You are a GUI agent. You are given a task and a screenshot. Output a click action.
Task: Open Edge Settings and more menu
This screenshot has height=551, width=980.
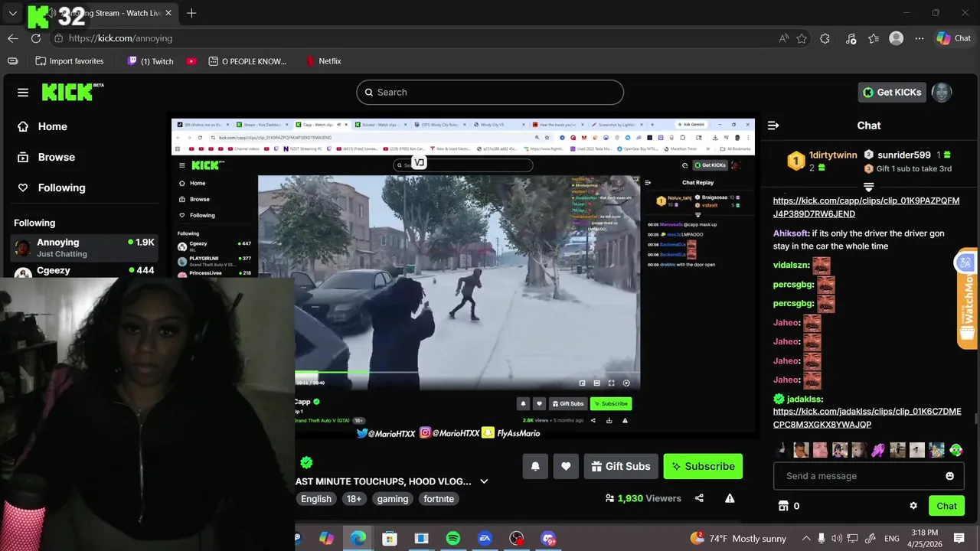[920, 38]
